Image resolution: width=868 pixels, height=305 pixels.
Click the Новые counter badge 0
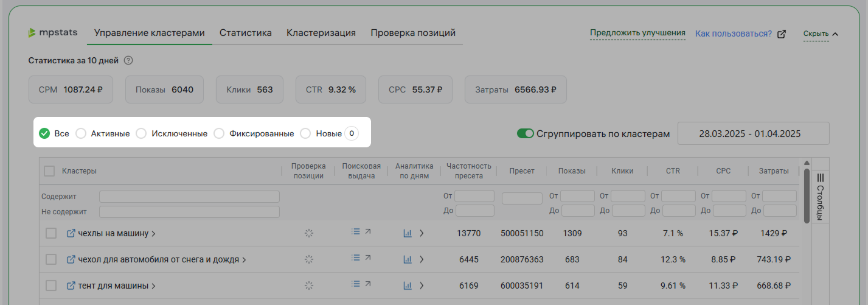pyautogui.click(x=352, y=133)
